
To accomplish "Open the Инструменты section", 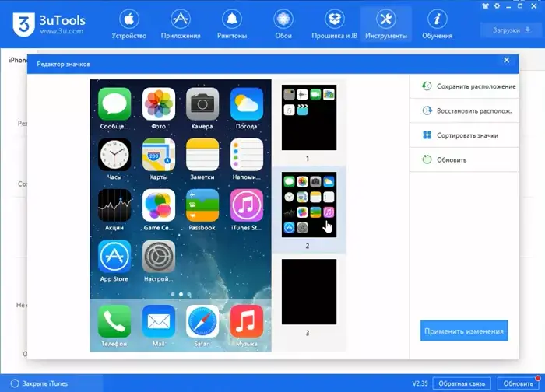I will coord(386,24).
